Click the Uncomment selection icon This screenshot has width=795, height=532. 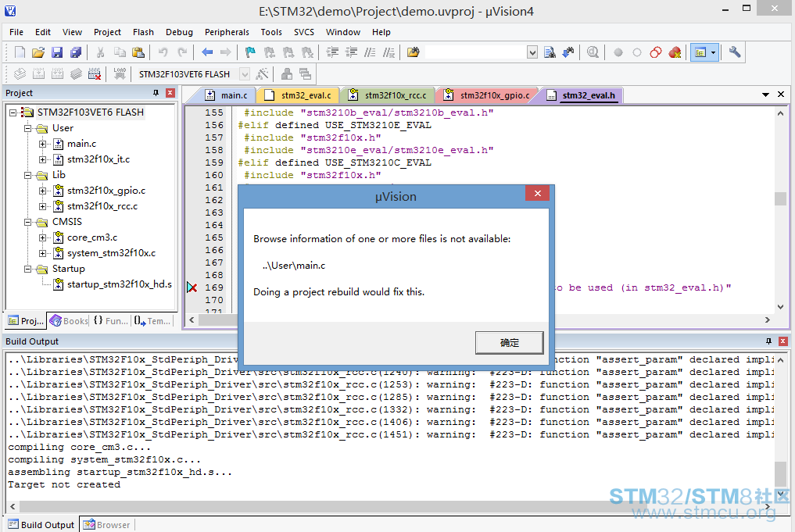389,52
